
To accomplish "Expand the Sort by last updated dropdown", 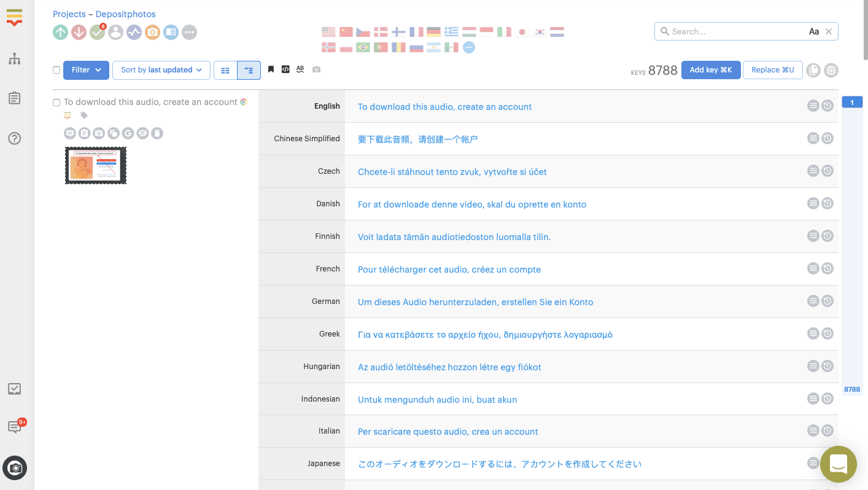I will point(161,70).
